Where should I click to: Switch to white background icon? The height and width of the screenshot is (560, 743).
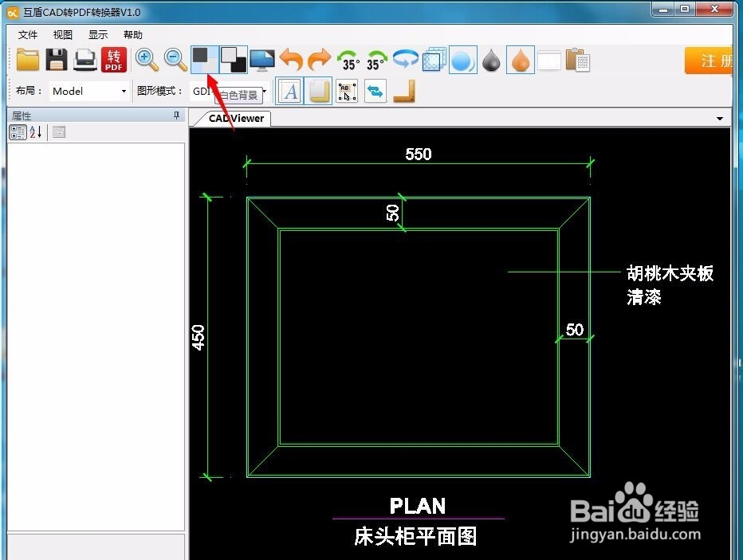205,60
